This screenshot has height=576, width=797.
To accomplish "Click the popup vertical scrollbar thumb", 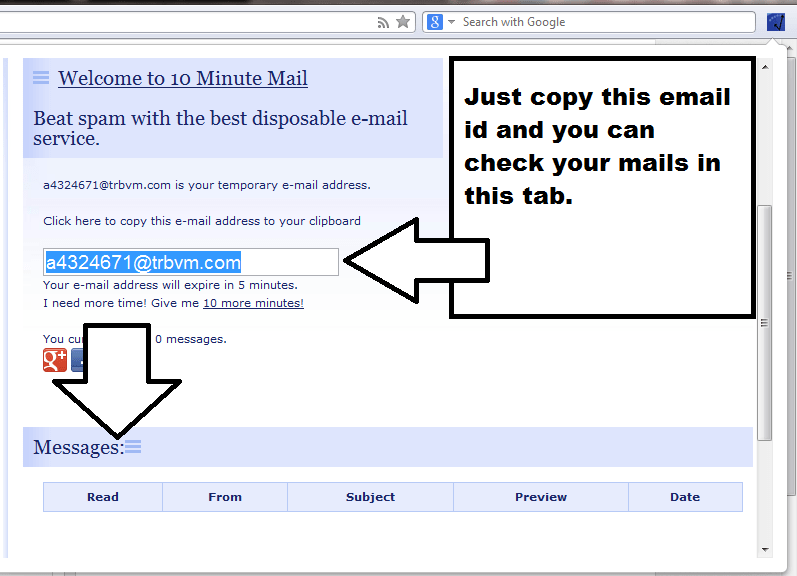I will [764, 323].
